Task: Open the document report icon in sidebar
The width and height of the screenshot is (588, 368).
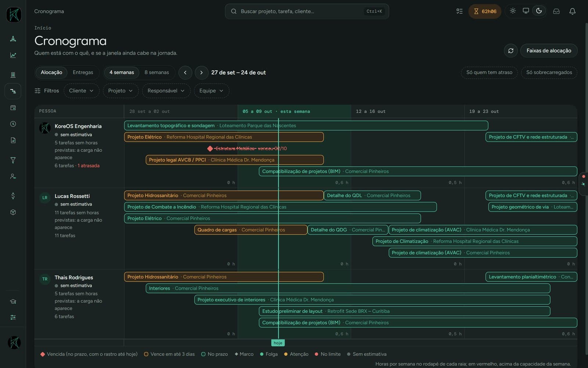Action: click(13, 140)
